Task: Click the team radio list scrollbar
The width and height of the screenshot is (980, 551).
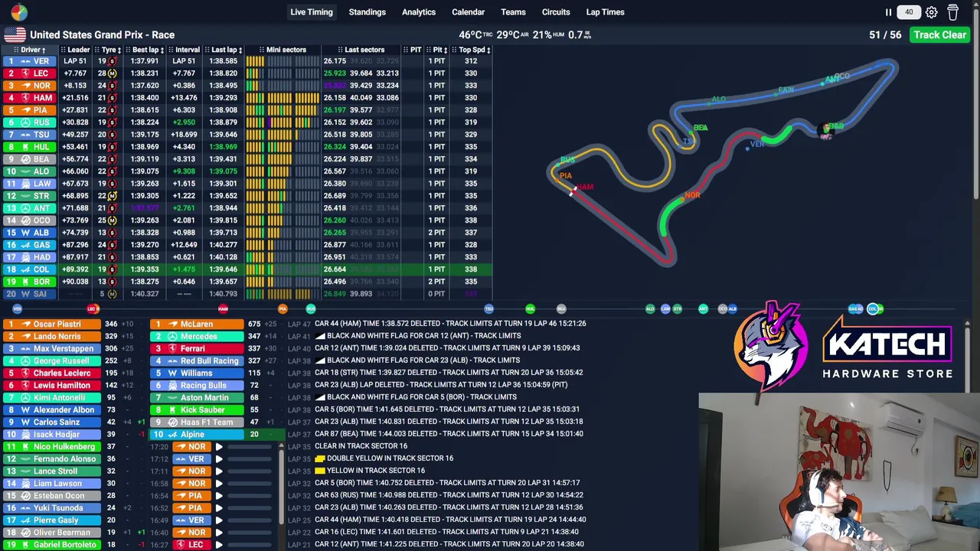Action: 281,488
